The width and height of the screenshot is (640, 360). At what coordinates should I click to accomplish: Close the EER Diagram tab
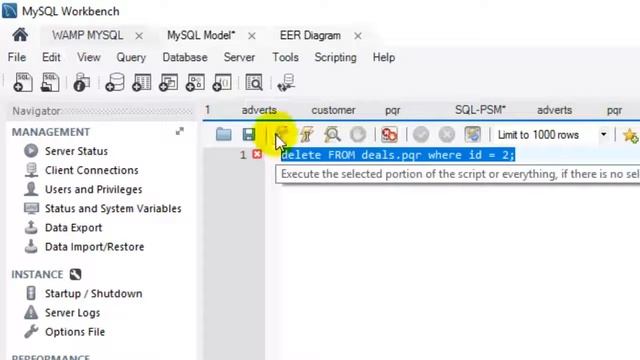(x=358, y=36)
